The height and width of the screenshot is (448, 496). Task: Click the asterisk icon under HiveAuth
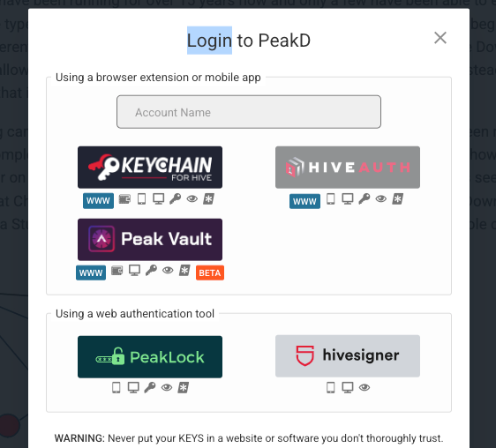398,198
